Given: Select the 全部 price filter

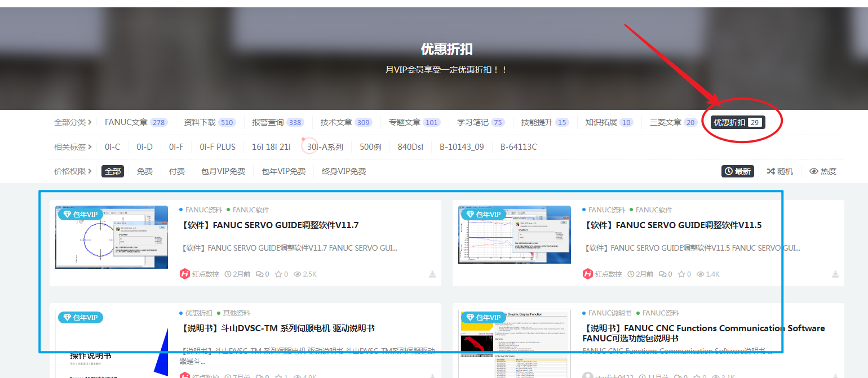Looking at the screenshot, I should tap(113, 171).
